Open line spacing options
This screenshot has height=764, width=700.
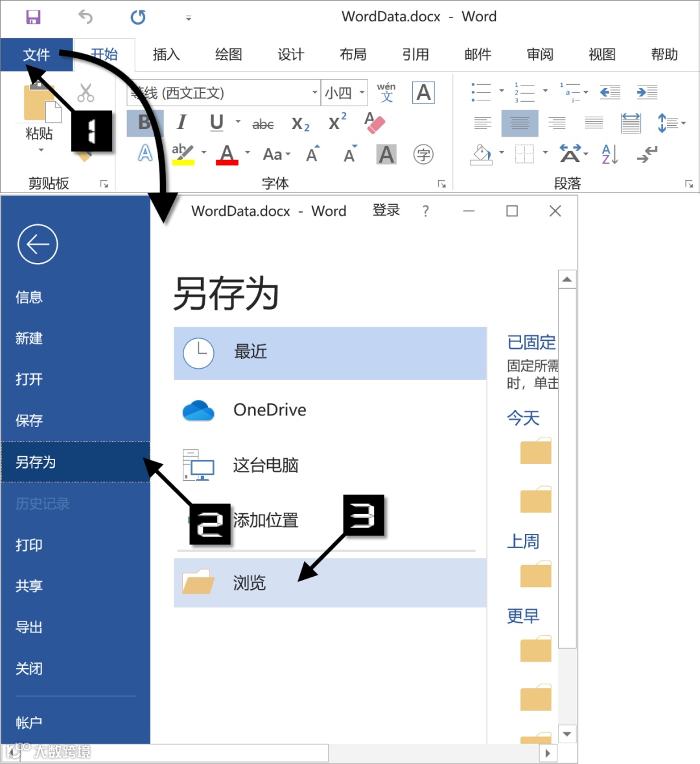click(671, 122)
